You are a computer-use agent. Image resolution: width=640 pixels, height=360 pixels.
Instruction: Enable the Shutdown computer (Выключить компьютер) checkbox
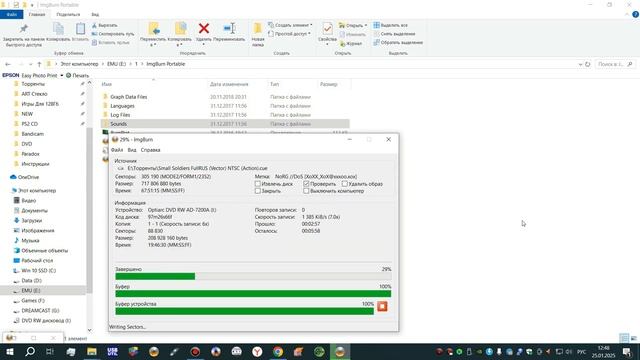click(306, 191)
